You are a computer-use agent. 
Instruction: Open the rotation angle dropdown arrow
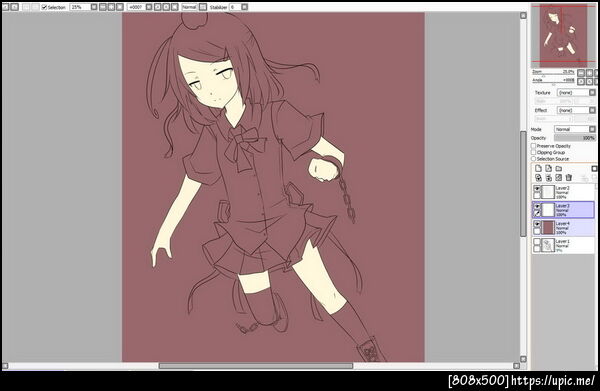(x=149, y=7)
